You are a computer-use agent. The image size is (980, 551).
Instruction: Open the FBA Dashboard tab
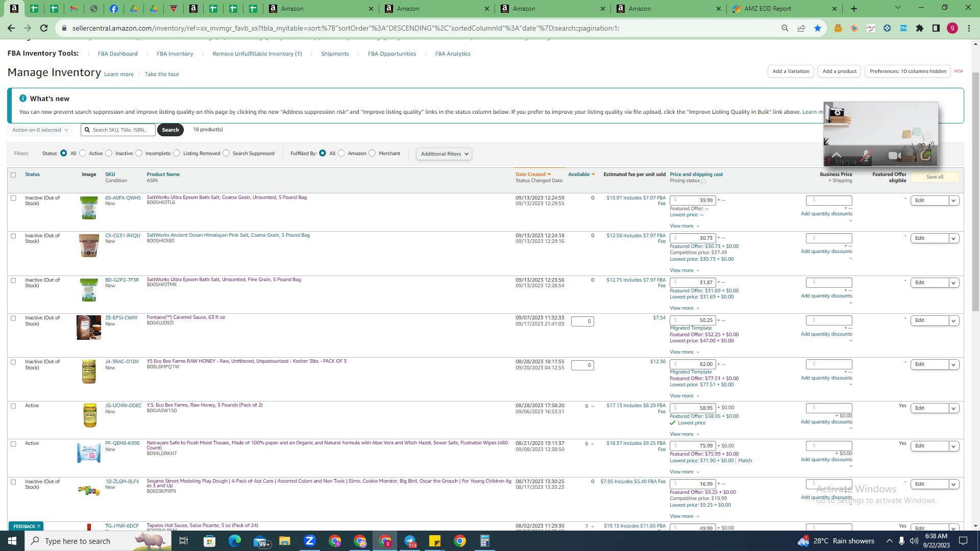pos(117,54)
